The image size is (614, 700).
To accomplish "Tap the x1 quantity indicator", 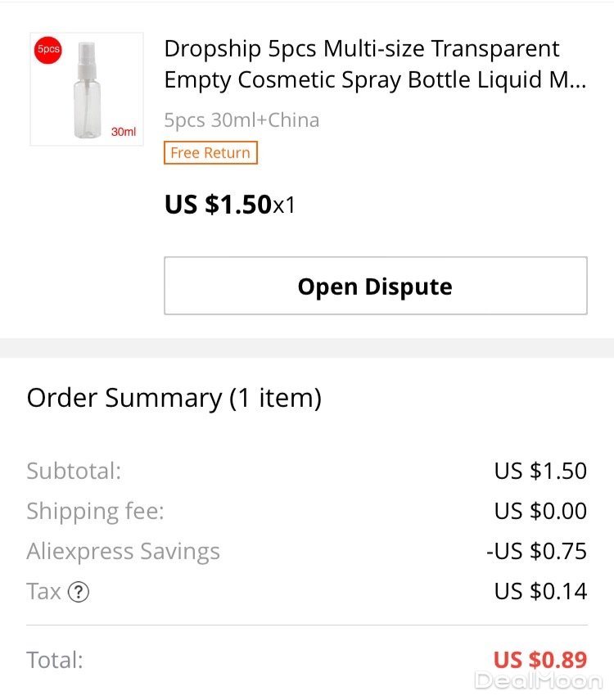I will [284, 206].
